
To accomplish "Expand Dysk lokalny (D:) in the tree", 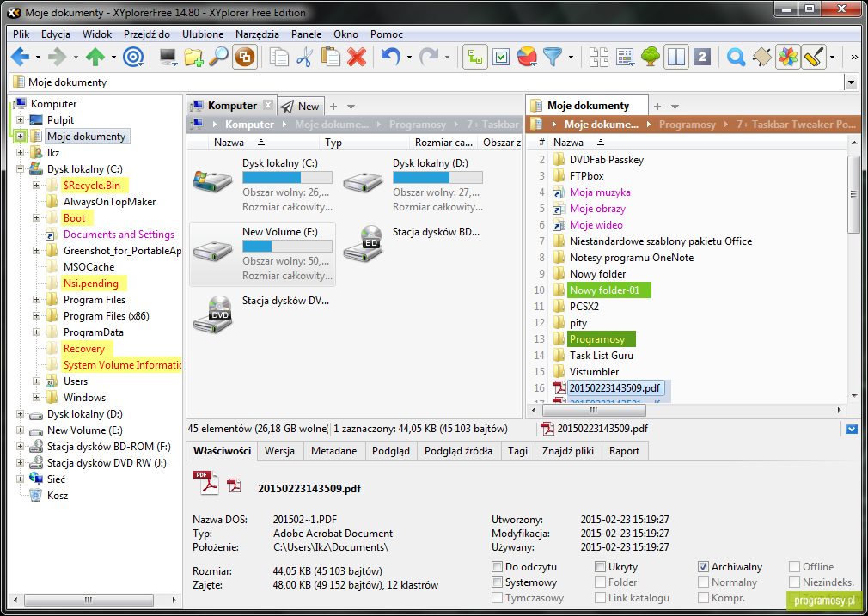I will (20, 414).
